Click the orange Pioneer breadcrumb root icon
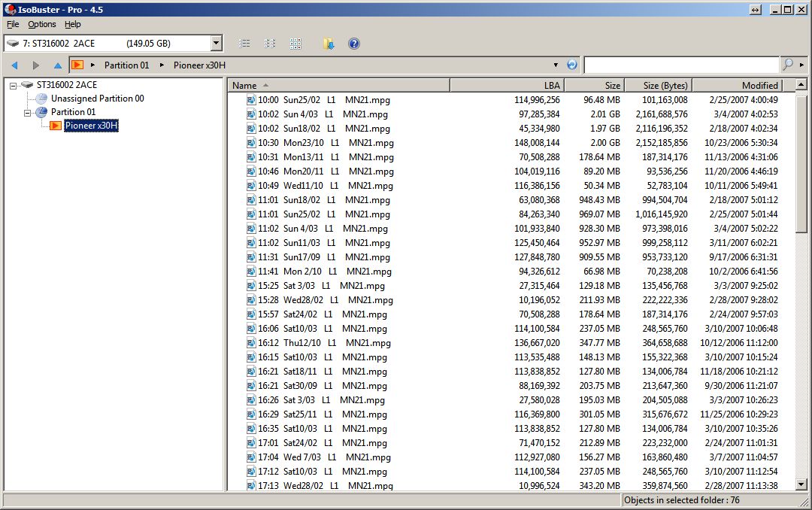The height and width of the screenshot is (510, 812). [77, 65]
